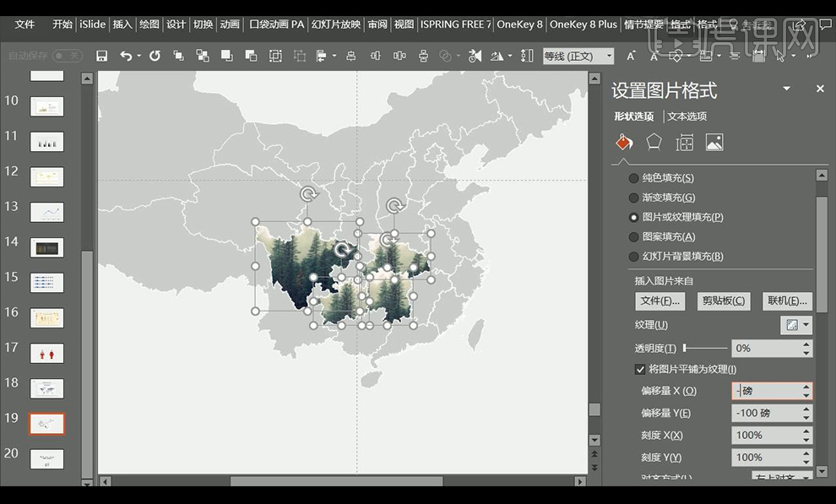Click the Undo arrow icon
The width and height of the screenshot is (836, 504).
pos(126,56)
